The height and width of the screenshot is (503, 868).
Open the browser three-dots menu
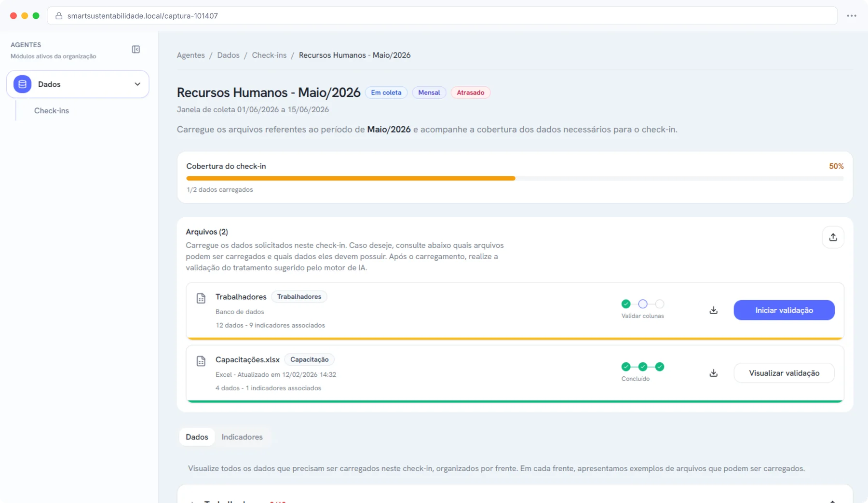[x=852, y=16]
